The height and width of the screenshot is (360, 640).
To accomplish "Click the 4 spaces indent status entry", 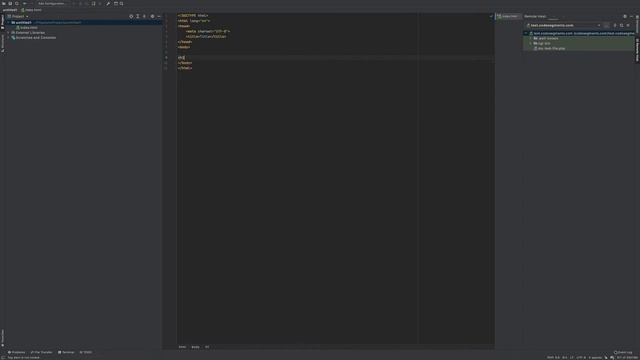I will pos(595,358).
